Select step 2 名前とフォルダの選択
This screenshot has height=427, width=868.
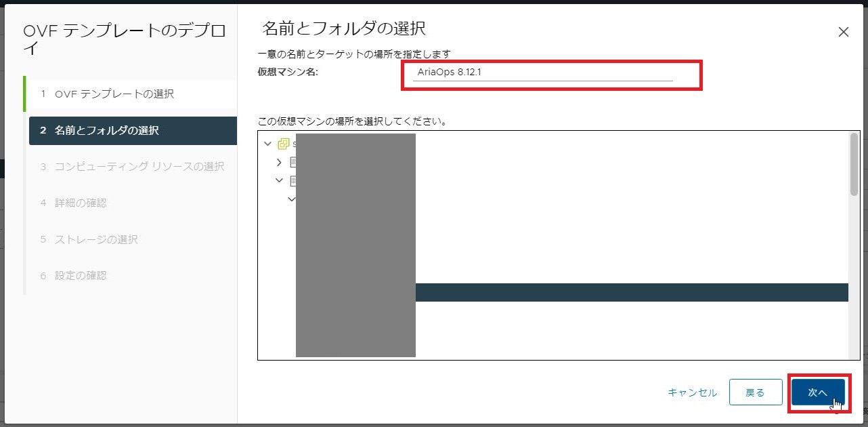(133, 131)
